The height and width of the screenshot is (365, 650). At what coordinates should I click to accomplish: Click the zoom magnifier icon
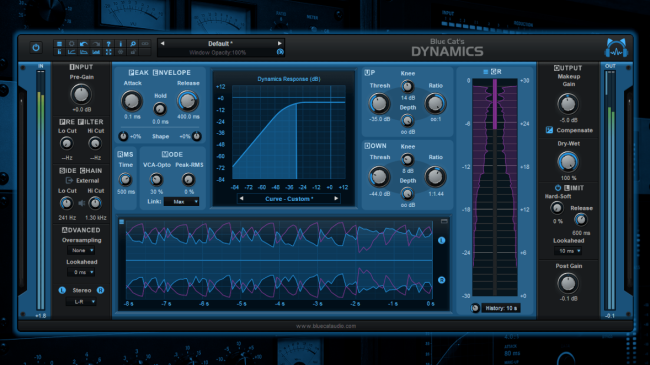coord(133,44)
